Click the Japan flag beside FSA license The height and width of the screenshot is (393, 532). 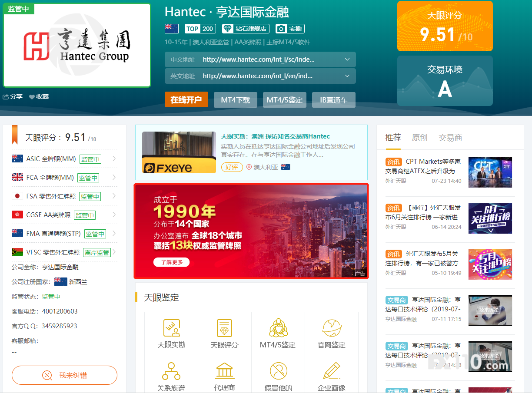coord(17,196)
